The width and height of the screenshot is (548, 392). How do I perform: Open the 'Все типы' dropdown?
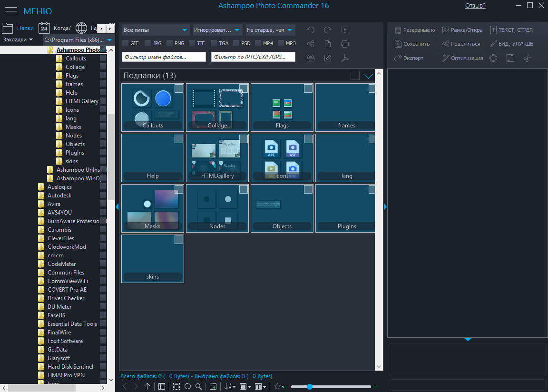[155, 30]
